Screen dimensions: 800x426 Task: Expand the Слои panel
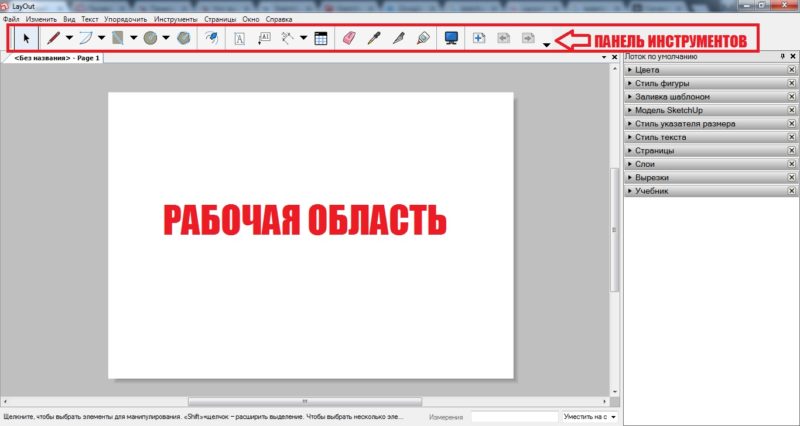tap(645, 163)
